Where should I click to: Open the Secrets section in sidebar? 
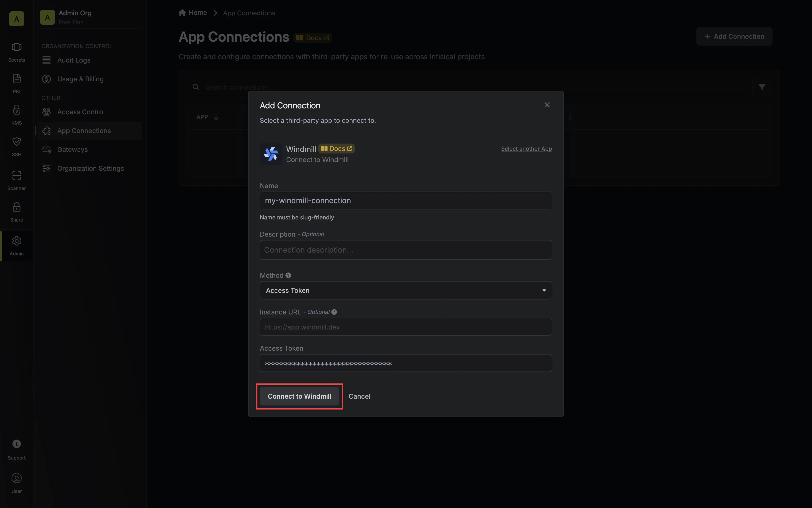pyautogui.click(x=16, y=52)
